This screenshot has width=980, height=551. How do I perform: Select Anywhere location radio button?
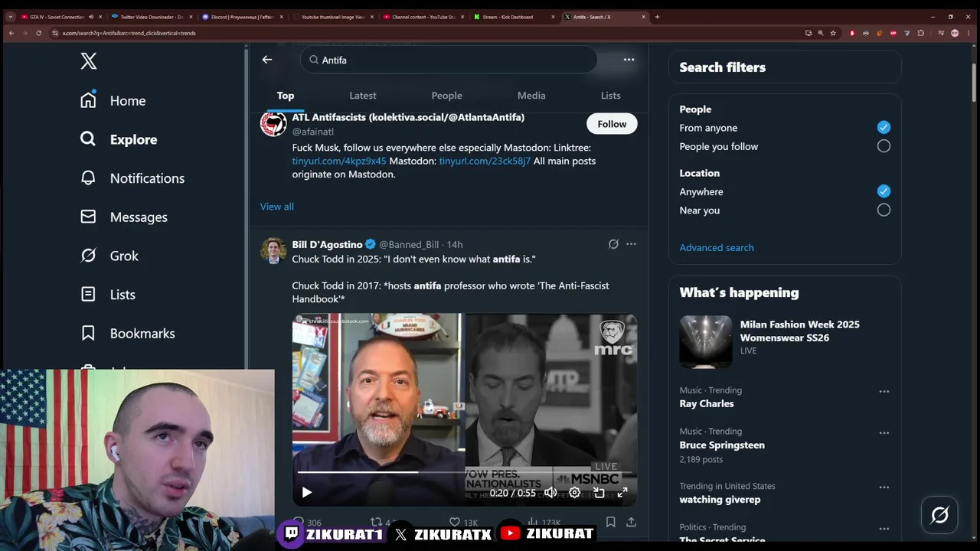point(884,191)
